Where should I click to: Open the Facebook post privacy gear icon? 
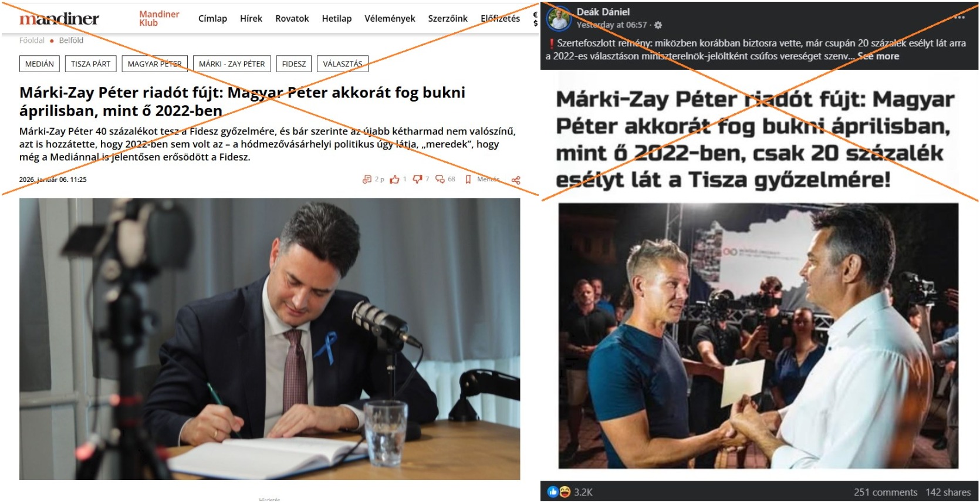(x=658, y=25)
